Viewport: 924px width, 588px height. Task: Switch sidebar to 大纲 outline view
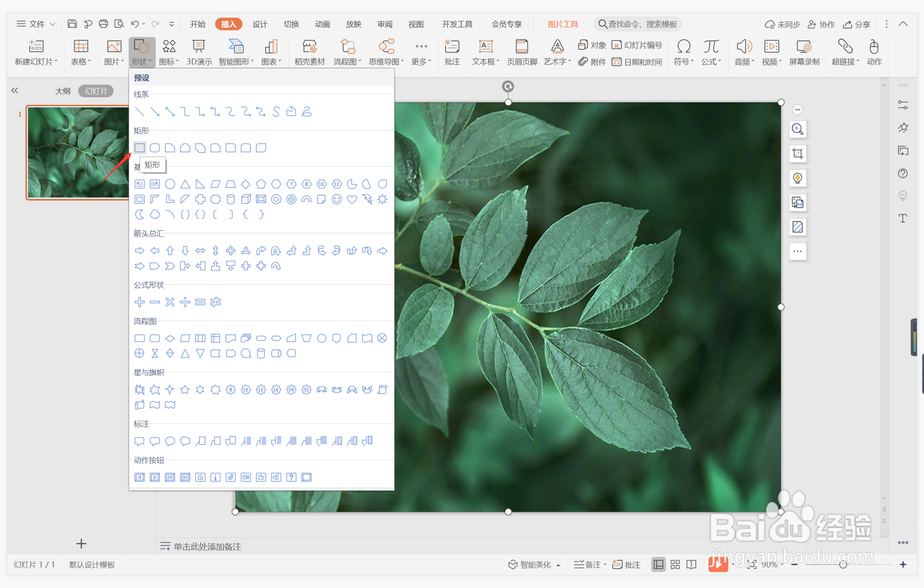pos(63,91)
